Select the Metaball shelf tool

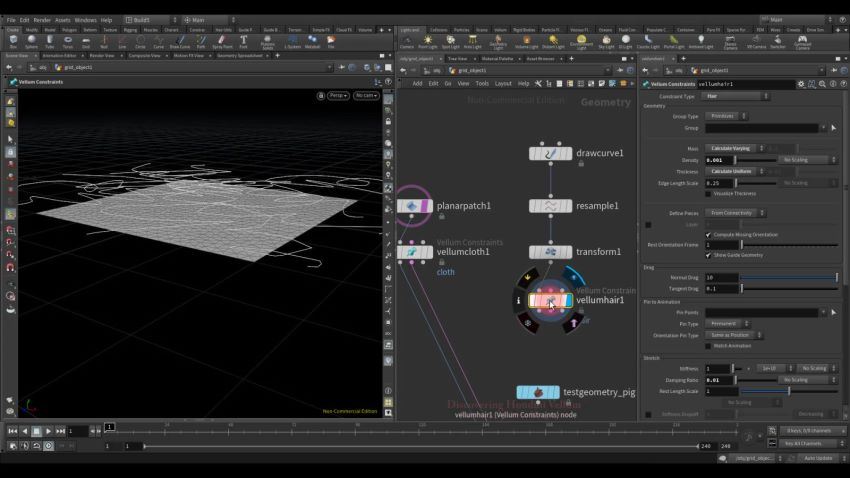point(312,42)
